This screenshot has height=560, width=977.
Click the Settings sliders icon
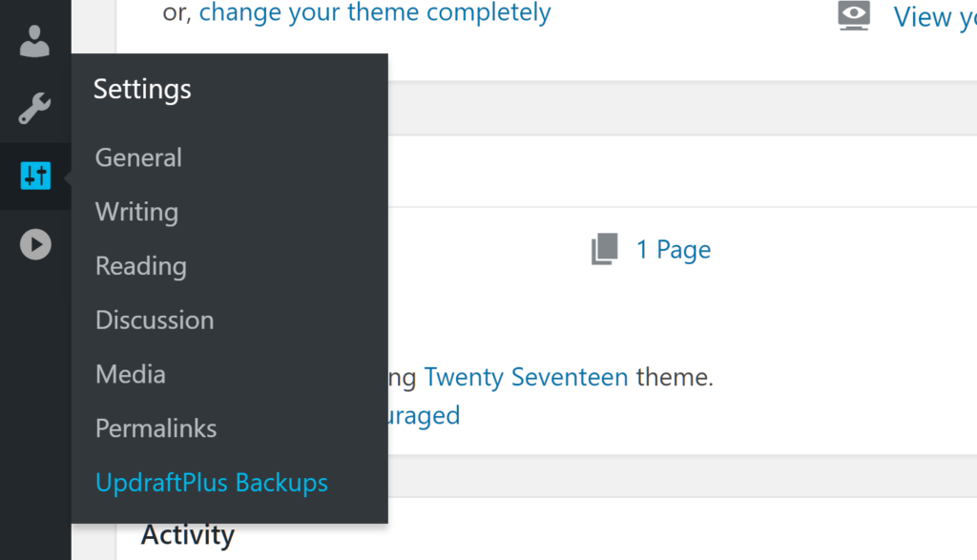(x=35, y=176)
